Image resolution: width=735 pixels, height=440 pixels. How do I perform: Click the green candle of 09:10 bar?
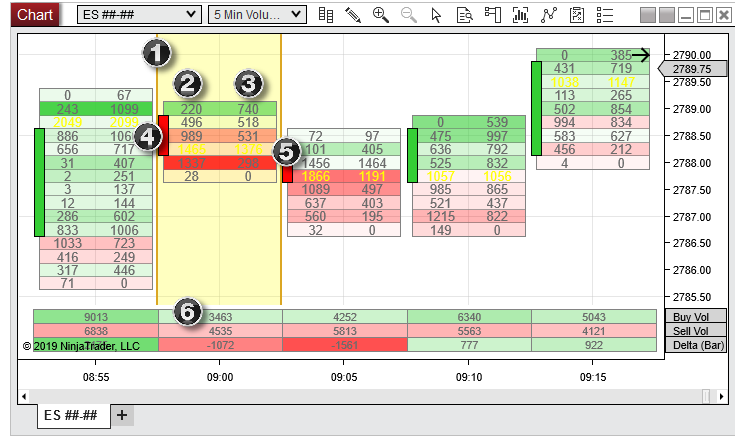412,156
